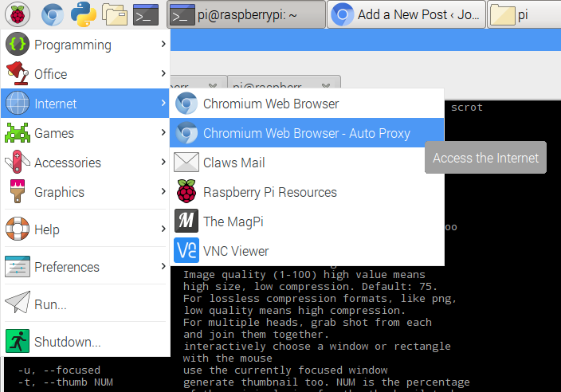Viewport: 561px width, 392px height.
Task: Close the first terminal tab
Action: tap(213, 86)
